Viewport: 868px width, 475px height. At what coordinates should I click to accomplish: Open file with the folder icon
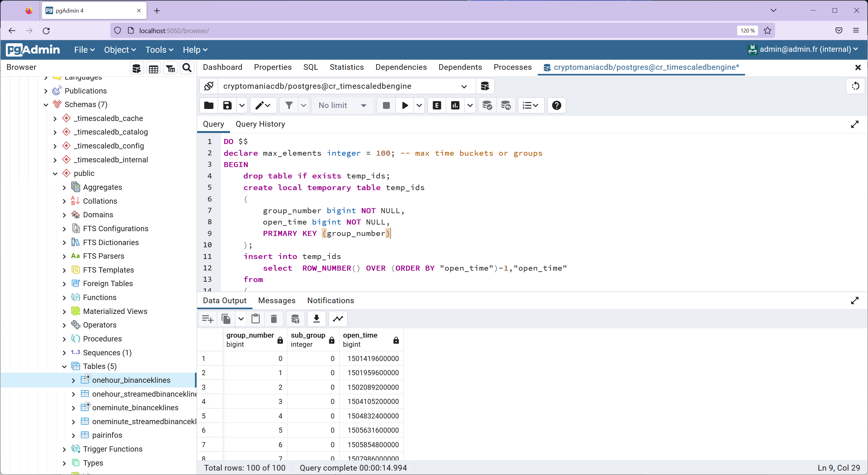209,105
